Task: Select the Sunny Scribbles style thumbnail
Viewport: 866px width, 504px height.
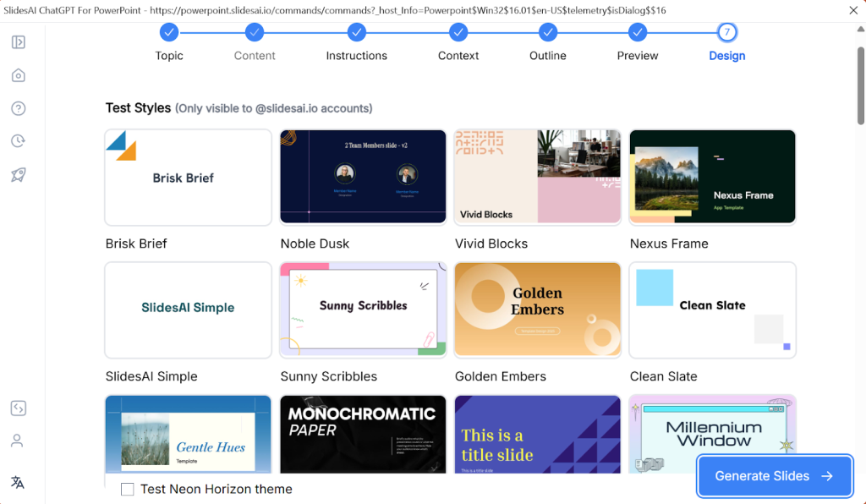Action: pyautogui.click(x=363, y=310)
